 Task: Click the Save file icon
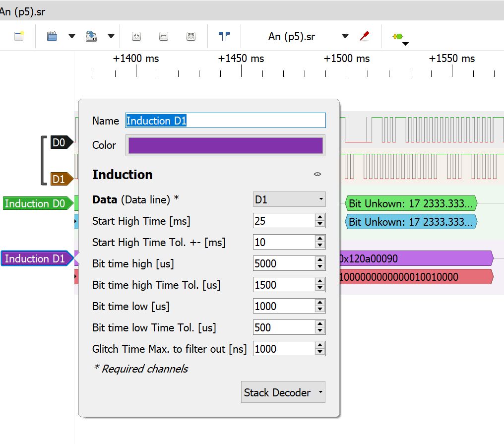(91, 36)
